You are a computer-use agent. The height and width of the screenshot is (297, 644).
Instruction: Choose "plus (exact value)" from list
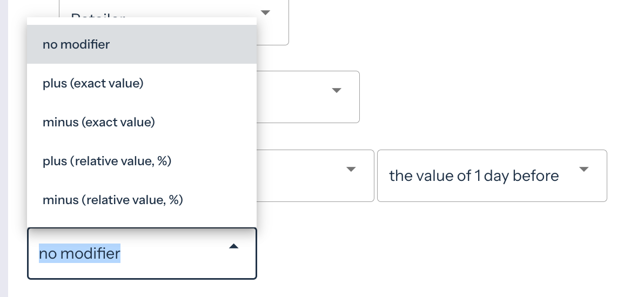pos(93,84)
